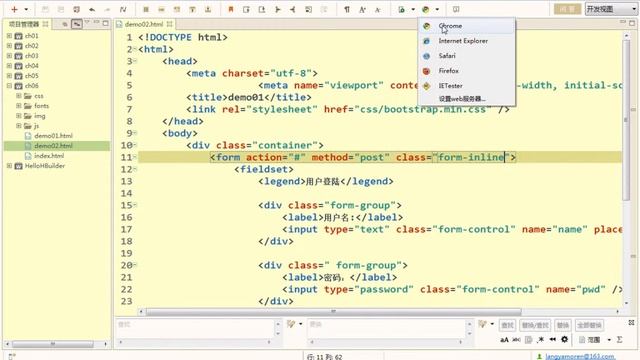Image resolution: width=640 pixels, height=360 pixels.
Task: Expand the ch05 project node
Action: tap(9, 76)
